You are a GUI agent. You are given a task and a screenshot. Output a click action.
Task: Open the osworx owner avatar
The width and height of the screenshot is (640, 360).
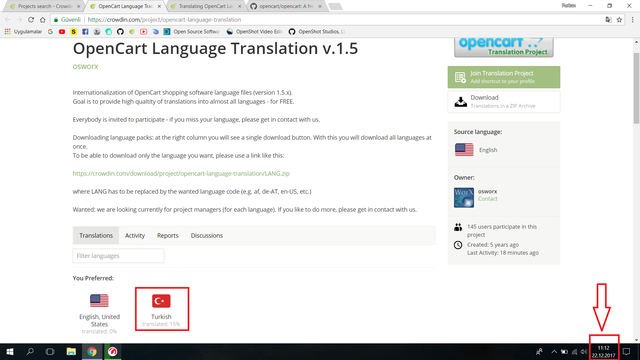click(464, 198)
